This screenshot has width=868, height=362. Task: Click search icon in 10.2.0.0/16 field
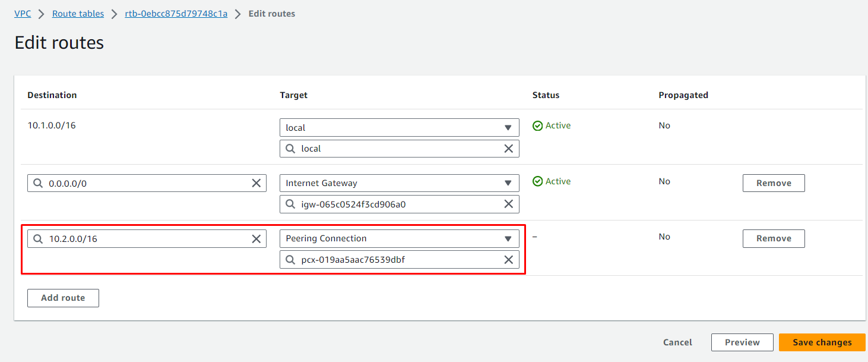pyautogui.click(x=38, y=238)
